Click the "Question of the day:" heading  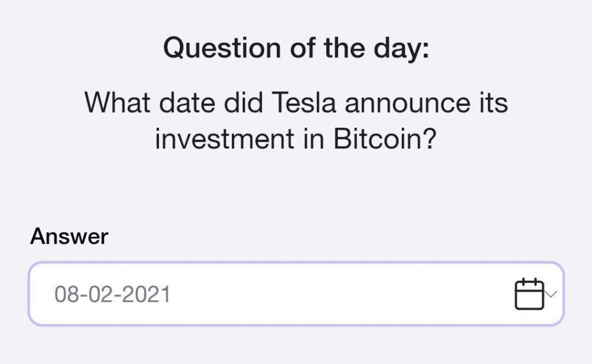coord(296,47)
